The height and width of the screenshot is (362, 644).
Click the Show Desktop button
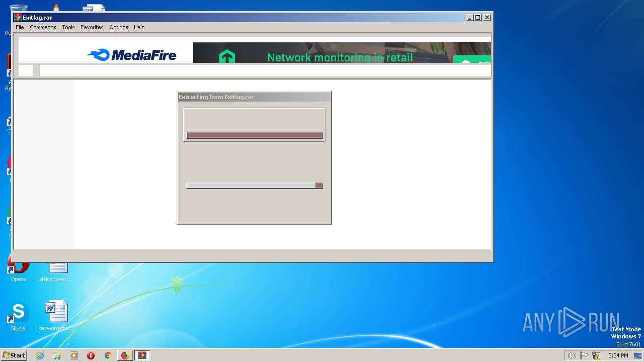click(x=638, y=355)
